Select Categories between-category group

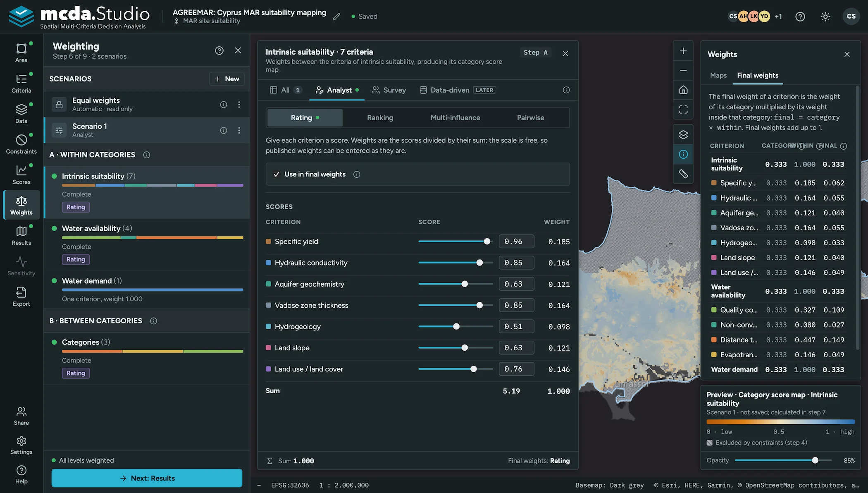pyautogui.click(x=147, y=359)
